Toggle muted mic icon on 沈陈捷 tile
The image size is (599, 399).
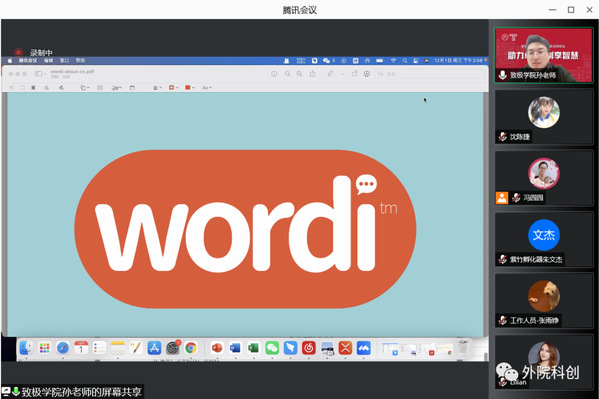pyautogui.click(x=503, y=136)
